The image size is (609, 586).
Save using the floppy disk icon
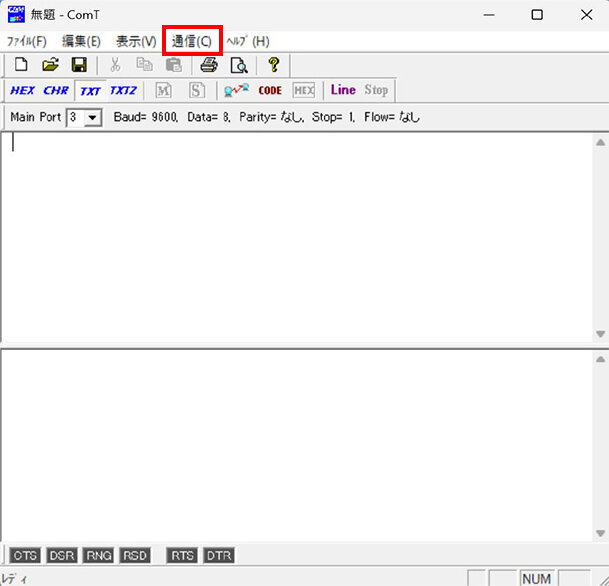coord(78,65)
